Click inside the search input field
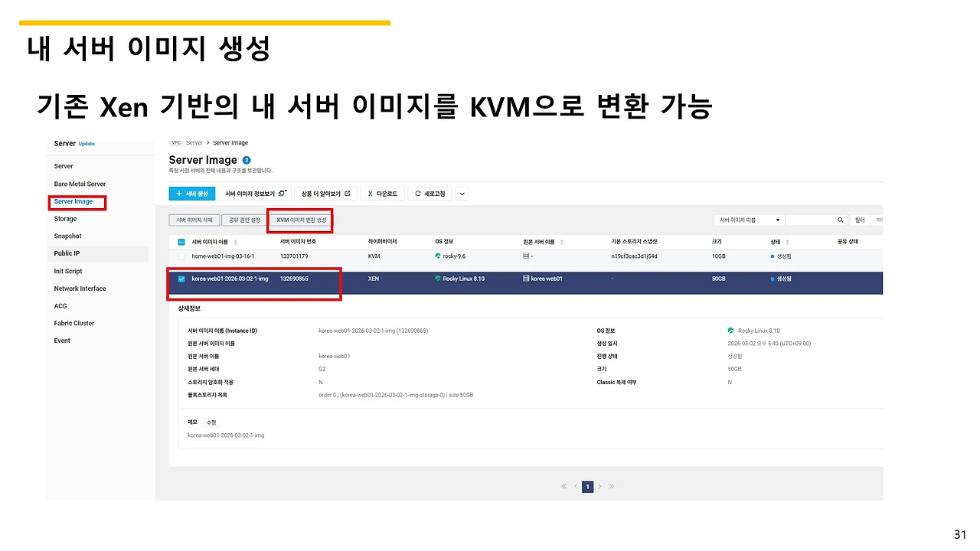Screen dimensions: 980x551 (x=812, y=220)
